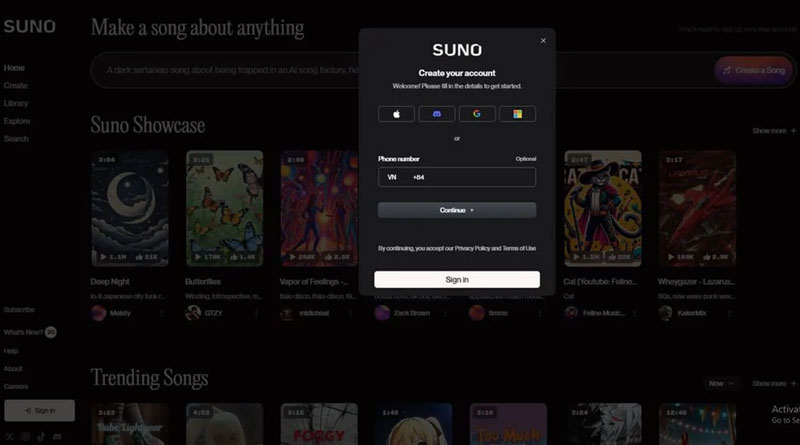800x445 pixels.
Task: Open the Deep Night song thumbnail
Action: pos(128,208)
